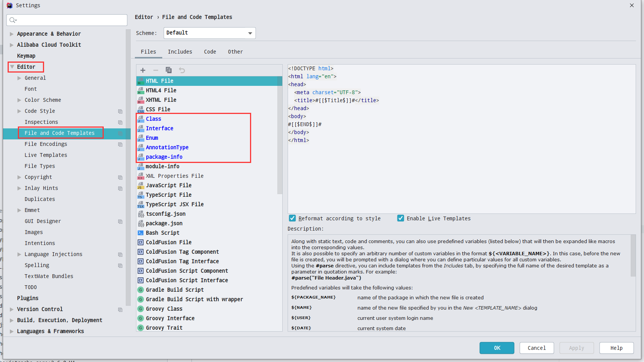The width and height of the screenshot is (644, 362).
Task: Click the Groovy Trait template icon
Action: click(141, 328)
